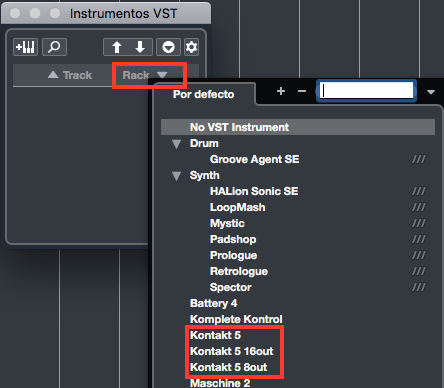The height and width of the screenshot is (388, 444).
Task: Select Retrologue synth
Action: (x=239, y=271)
